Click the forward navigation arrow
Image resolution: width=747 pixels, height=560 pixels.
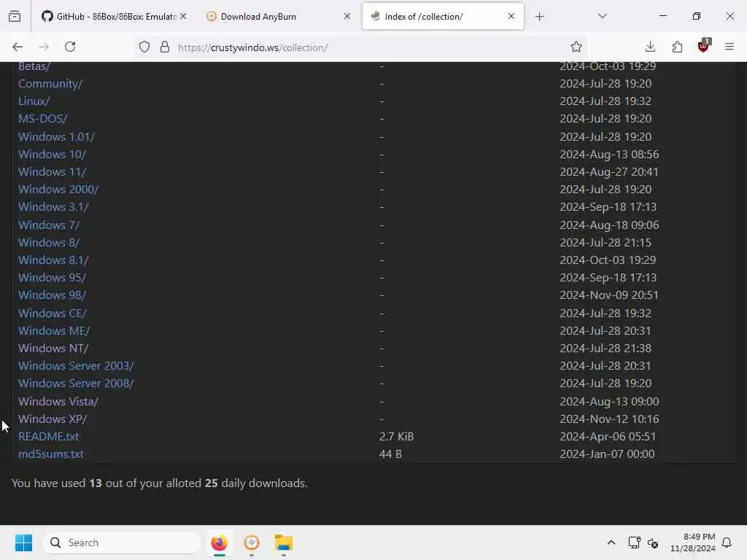point(43,47)
